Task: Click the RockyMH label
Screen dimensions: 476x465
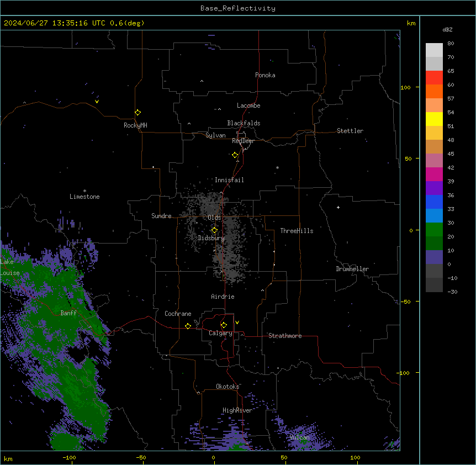Action: (135, 125)
